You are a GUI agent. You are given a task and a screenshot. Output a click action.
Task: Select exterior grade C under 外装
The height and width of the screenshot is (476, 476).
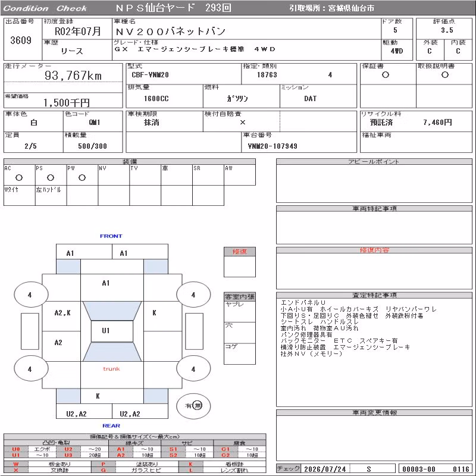click(x=429, y=51)
